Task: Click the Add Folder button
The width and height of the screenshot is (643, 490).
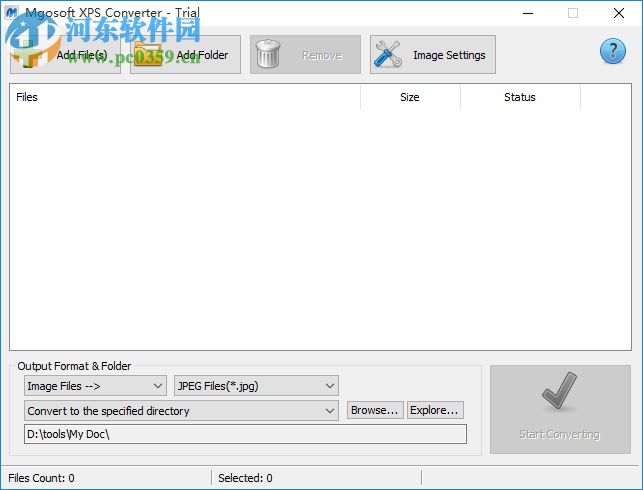Action: (185, 55)
